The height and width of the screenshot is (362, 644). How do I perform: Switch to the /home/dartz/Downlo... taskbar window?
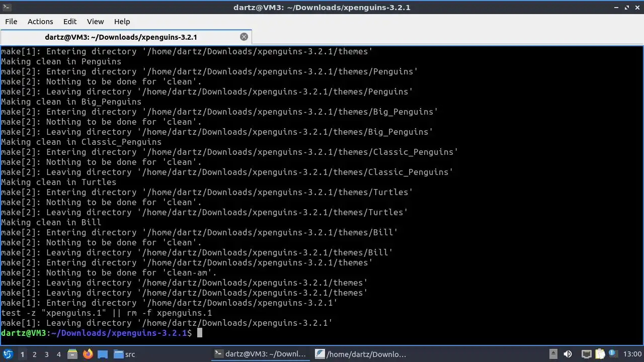pos(361,354)
